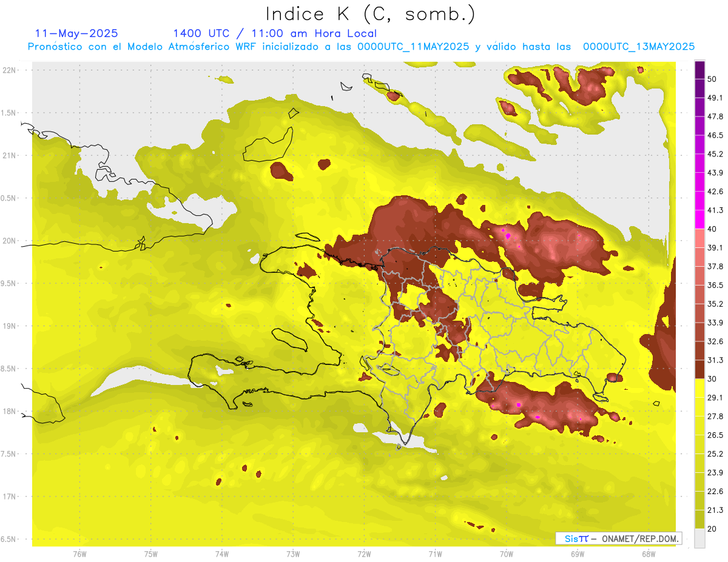This screenshot has height=562, width=728.
Task: Click the "71W" longitude axis label
Action: click(435, 554)
